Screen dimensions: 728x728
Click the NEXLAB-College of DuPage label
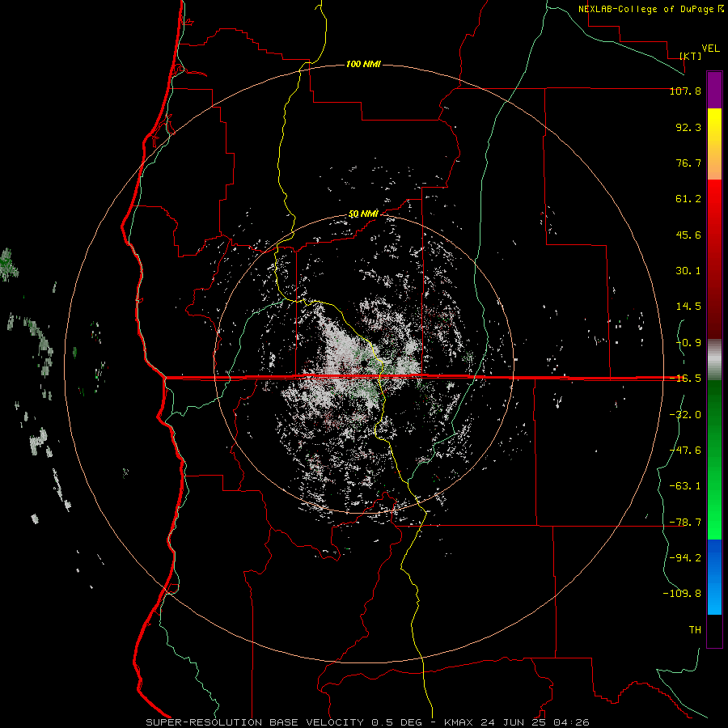[x=648, y=9]
